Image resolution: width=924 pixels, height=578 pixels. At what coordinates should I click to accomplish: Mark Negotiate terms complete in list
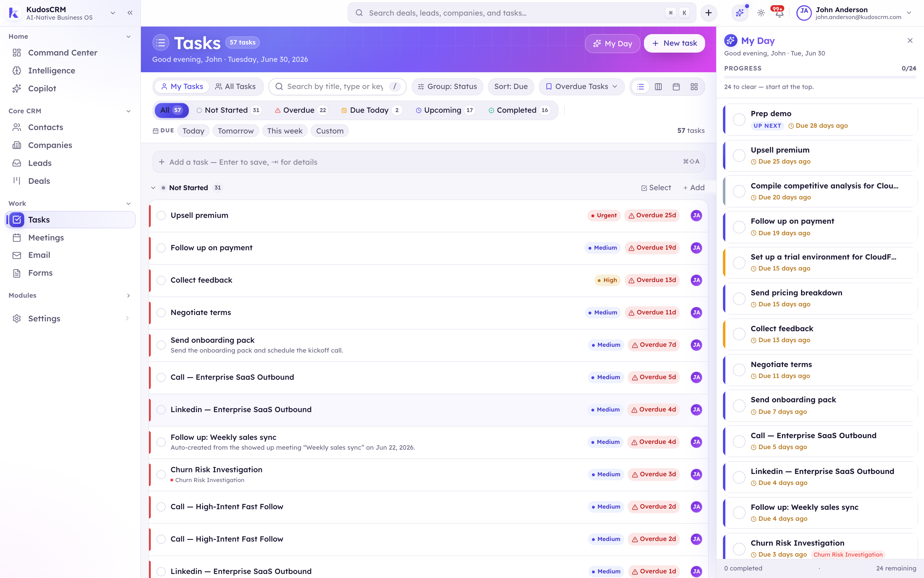pyautogui.click(x=161, y=313)
